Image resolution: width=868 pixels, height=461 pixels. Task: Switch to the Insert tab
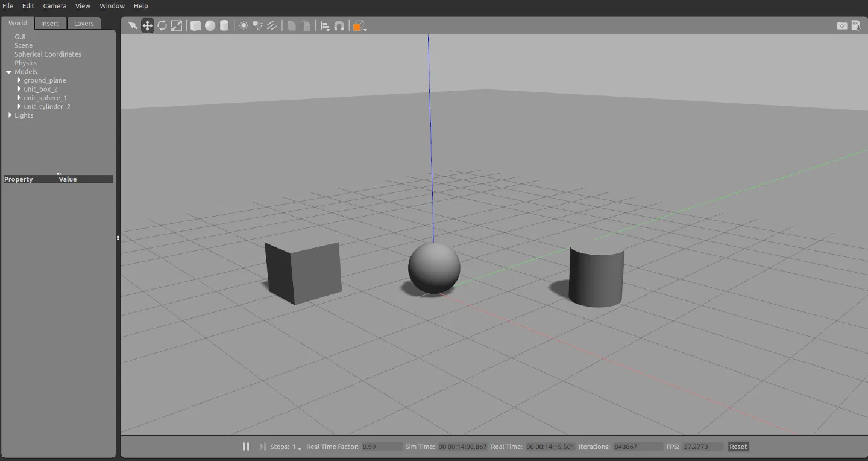point(50,23)
